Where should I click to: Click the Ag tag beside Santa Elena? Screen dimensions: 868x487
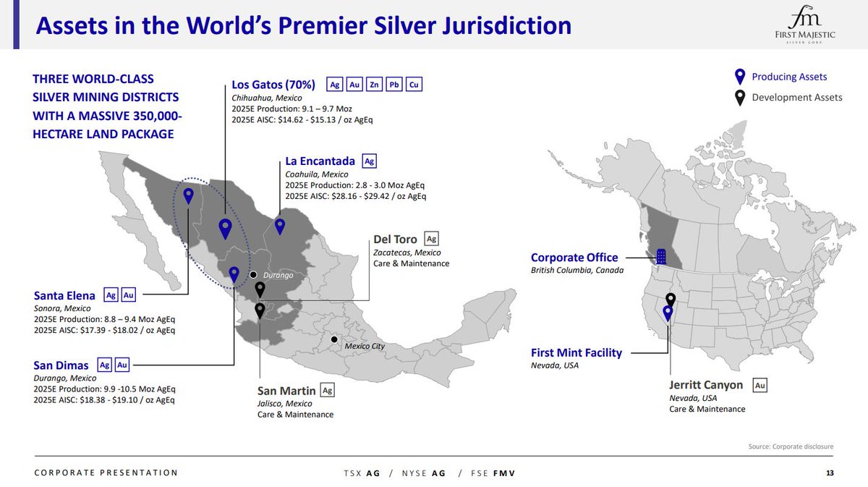click(x=111, y=295)
